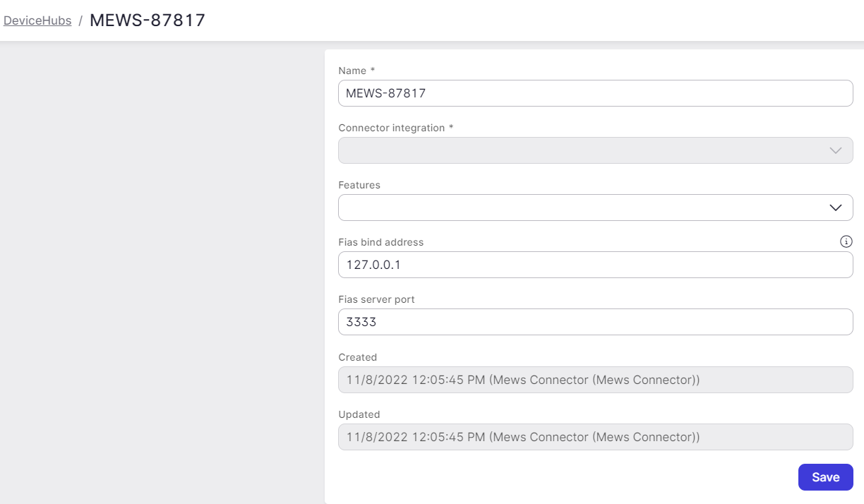Select the Name input containing MEWS-87817
This screenshot has height=504, width=864.
click(x=595, y=93)
